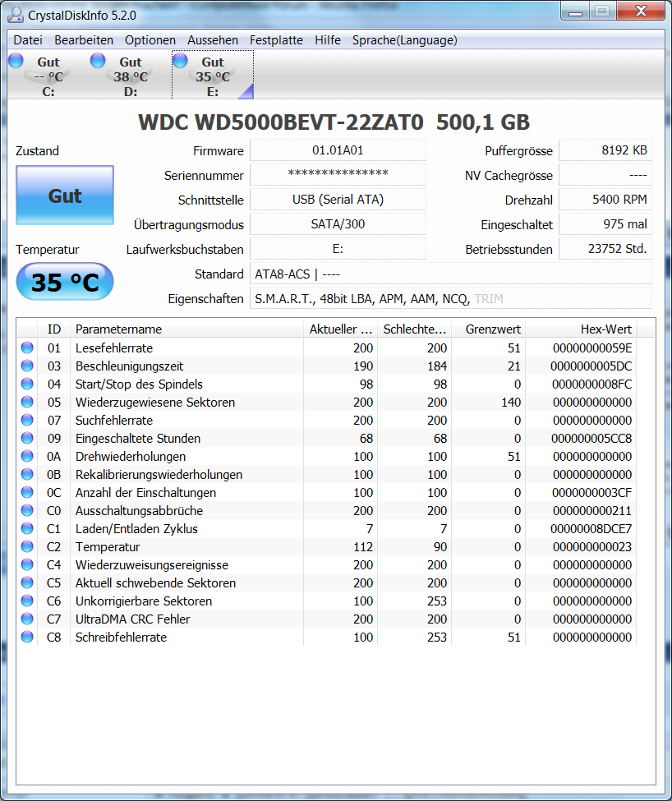Click status orb for Wiederzugewiesene Sektoren row

(27, 402)
